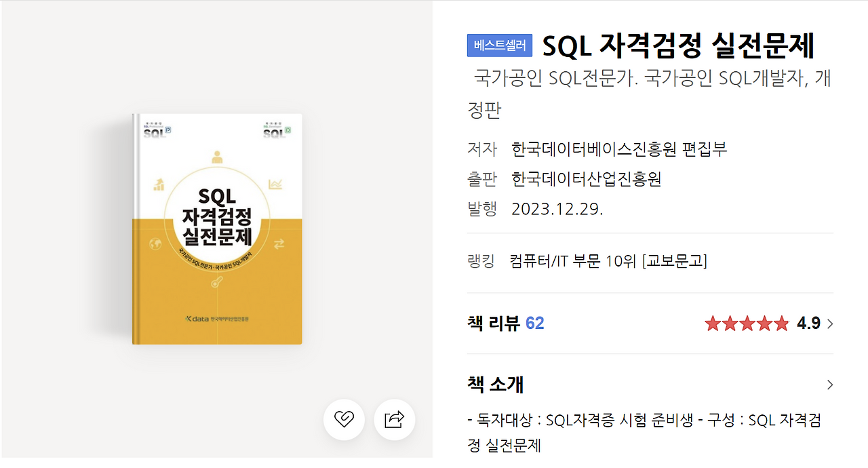Open sharing options with the share icon

point(394,420)
